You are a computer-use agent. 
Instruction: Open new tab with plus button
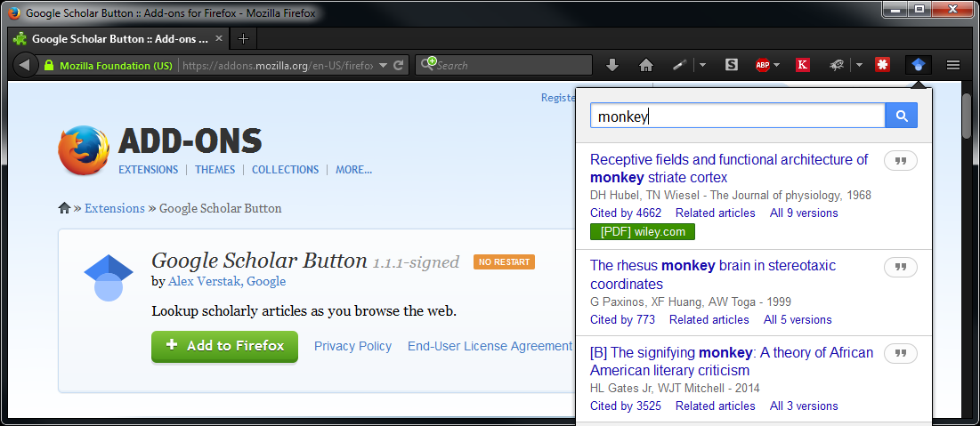[244, 39]
